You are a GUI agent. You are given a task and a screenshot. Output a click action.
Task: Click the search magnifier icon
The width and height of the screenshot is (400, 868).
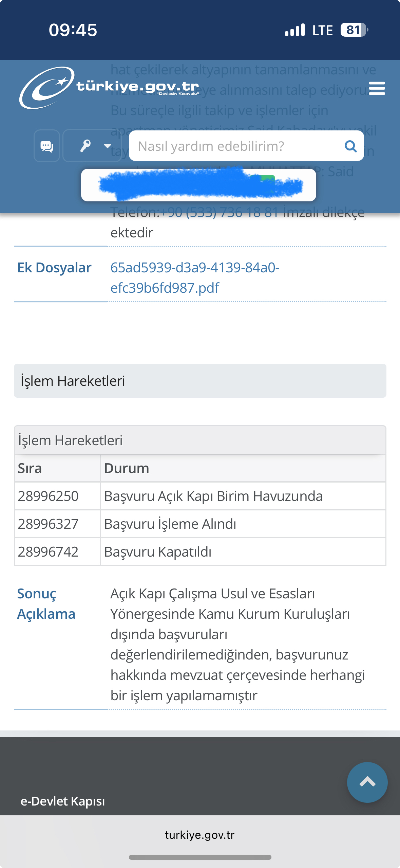click(350, 146)
